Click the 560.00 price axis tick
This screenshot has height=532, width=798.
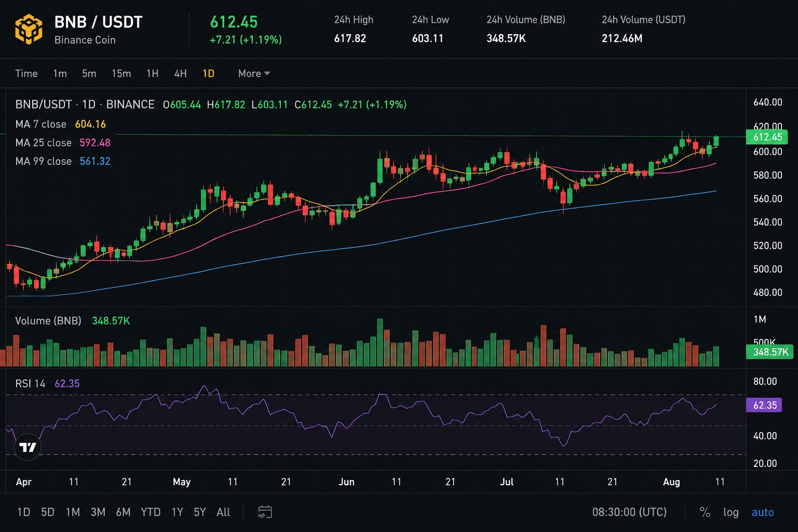(767, 199)
